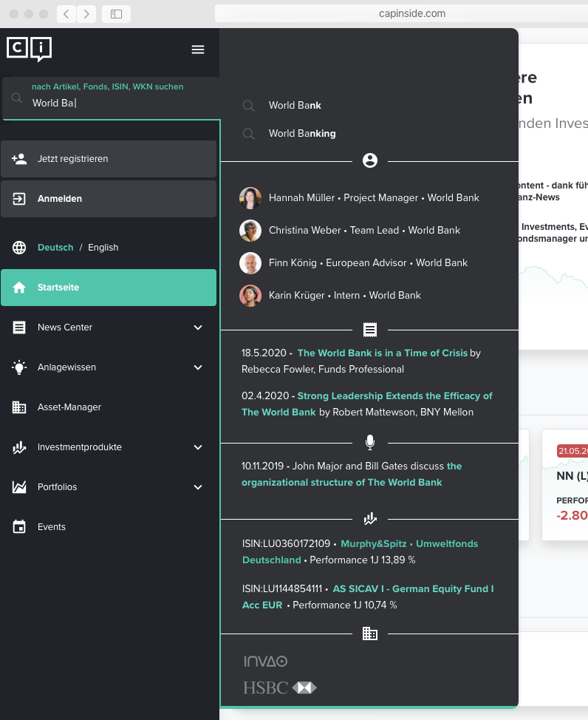Viewport: 588px width, 720px height.
Task: Expand the Anlagewissen submenu
Action: click(x=198, y=367)
